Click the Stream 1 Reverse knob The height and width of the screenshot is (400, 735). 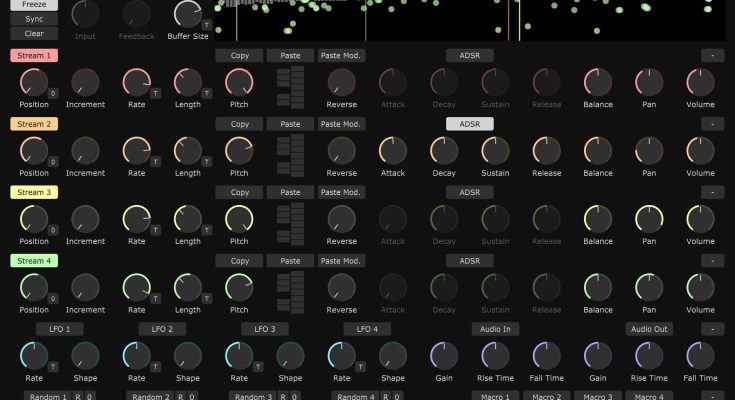[x=341, y=83]
